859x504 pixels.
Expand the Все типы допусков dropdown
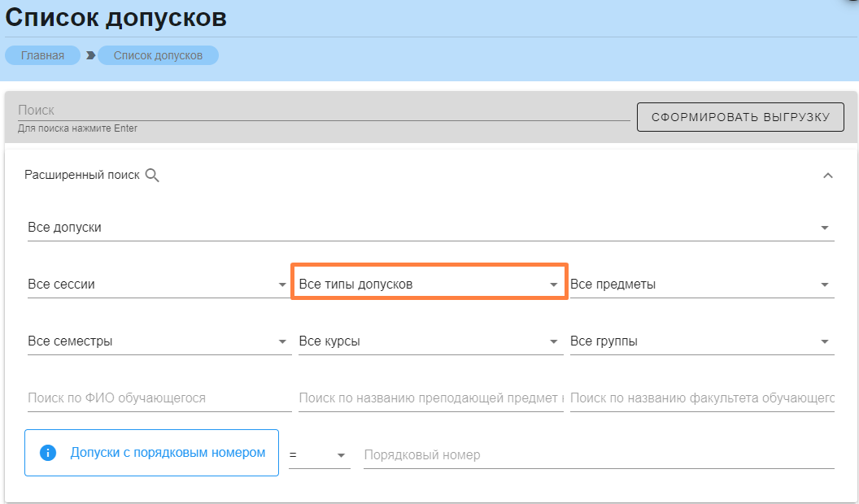coord(429,285)
